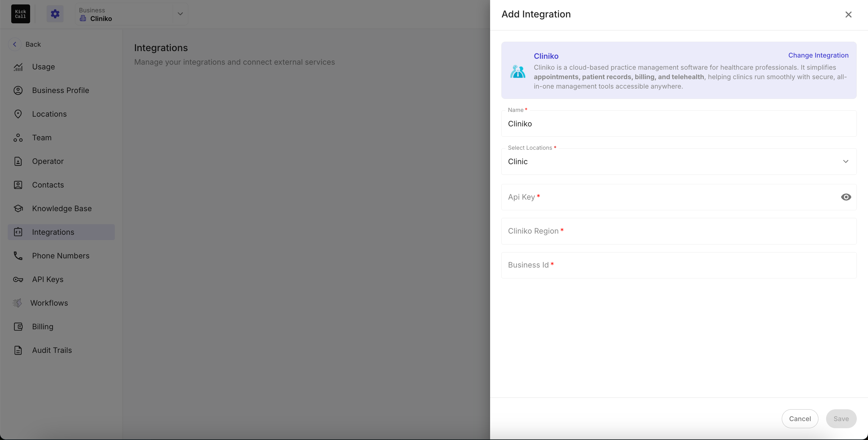
Task: Open the Operator sidebar item
Action: point(61,161)
